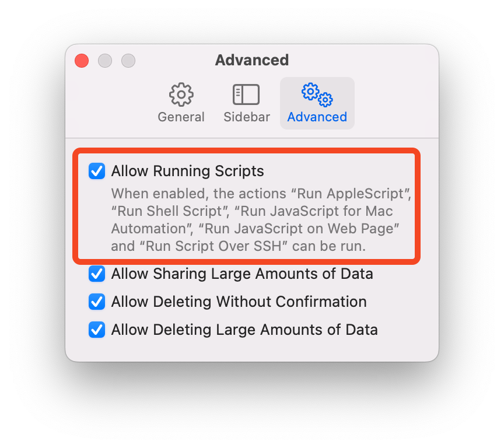Click the "Run Script Over SSH" description line

(x=239, y=246)
